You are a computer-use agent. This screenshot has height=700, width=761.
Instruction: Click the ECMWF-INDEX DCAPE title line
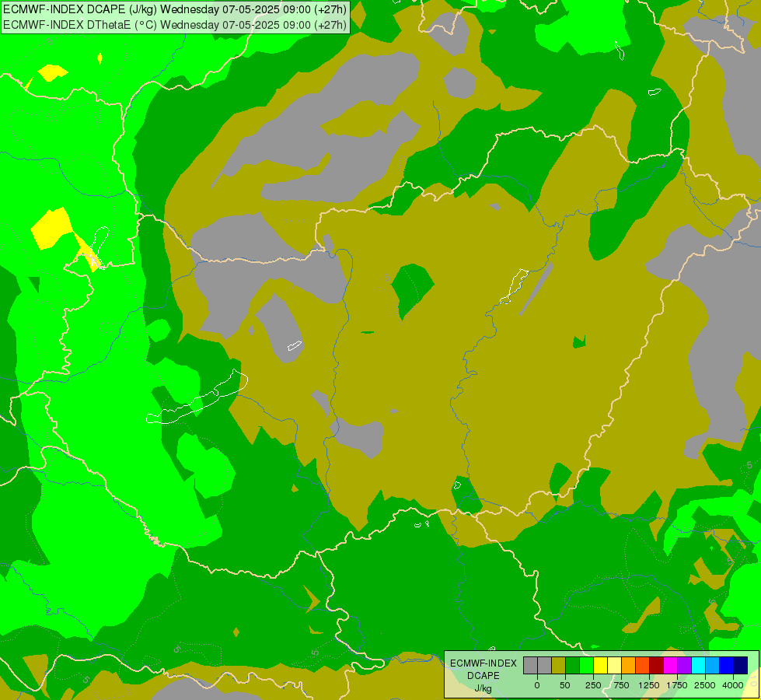pyautogui.click(x=175, y=9)
